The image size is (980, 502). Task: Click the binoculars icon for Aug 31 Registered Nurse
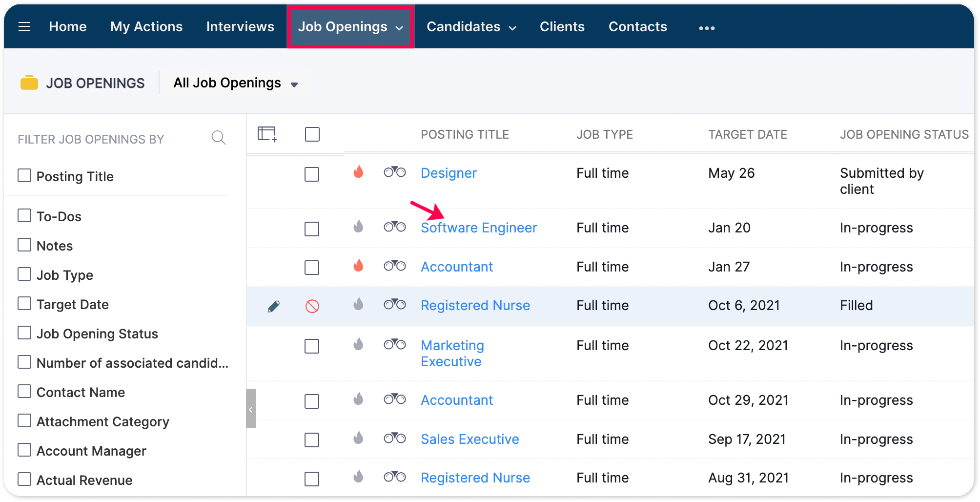[395, 477]
